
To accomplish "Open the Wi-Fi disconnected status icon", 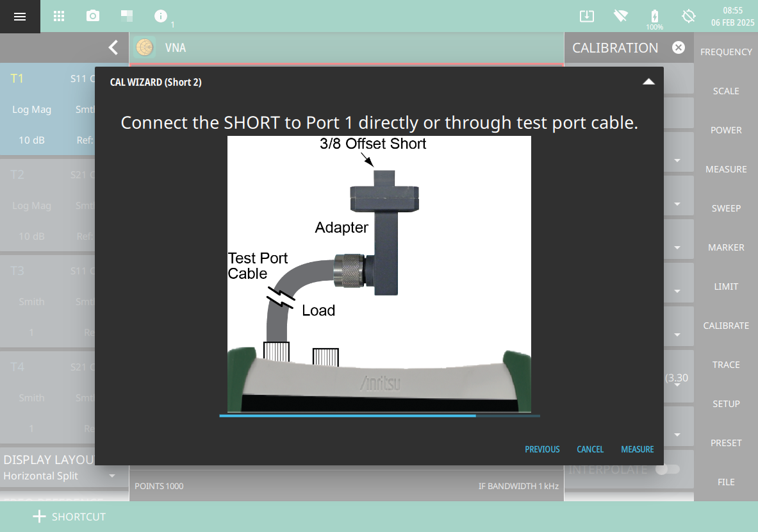I will coord(620,17).
